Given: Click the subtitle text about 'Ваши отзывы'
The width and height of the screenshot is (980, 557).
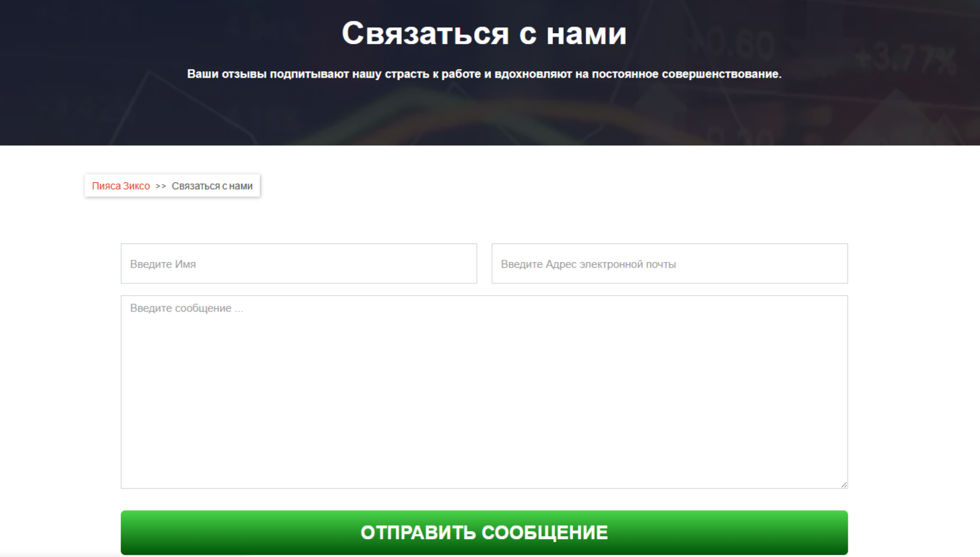Looking at the screenshot, I should point(484,74).
